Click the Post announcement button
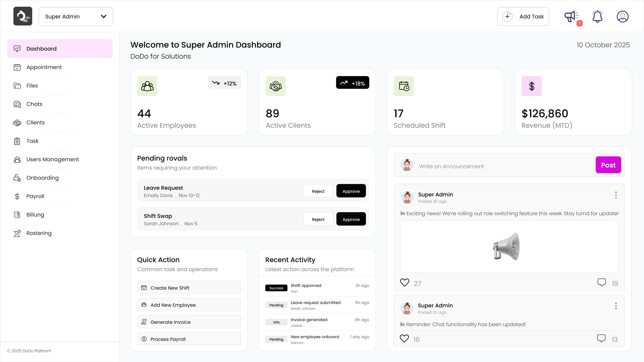The image size is (644, 362). pos(608,165)
